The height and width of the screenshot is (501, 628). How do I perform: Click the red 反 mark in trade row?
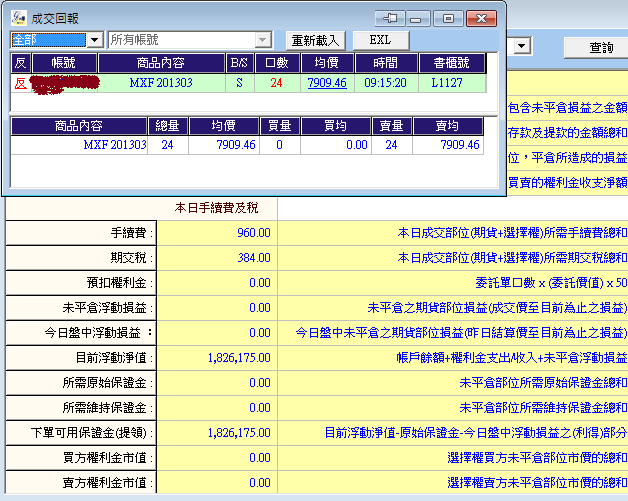pyautogui.click(x=20, y=83)
